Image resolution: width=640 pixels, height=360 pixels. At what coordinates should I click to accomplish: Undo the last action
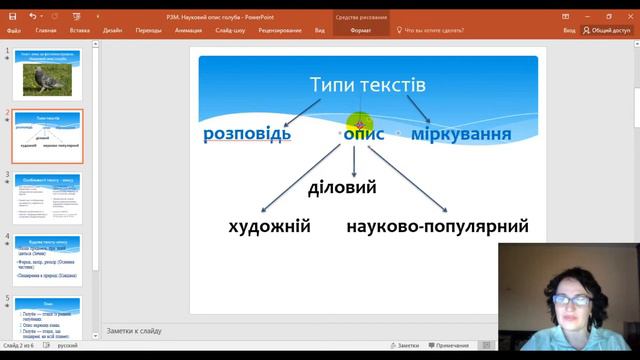32,16
